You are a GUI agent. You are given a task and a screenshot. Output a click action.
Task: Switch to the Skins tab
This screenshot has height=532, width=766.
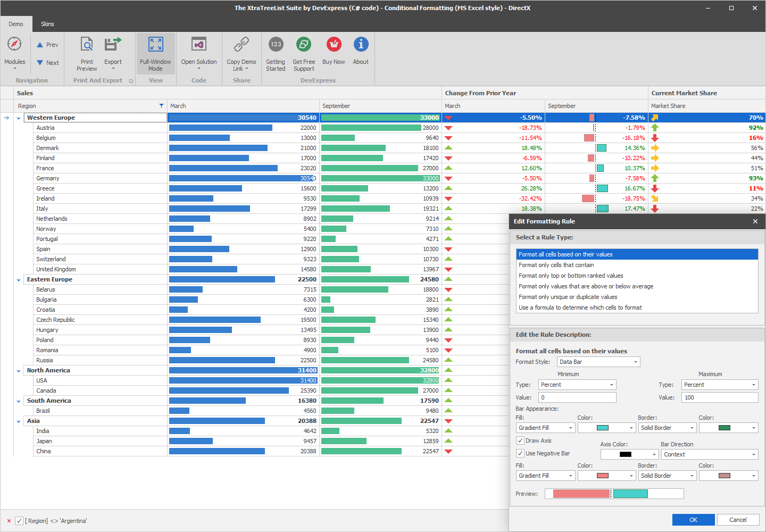[47, 24]
